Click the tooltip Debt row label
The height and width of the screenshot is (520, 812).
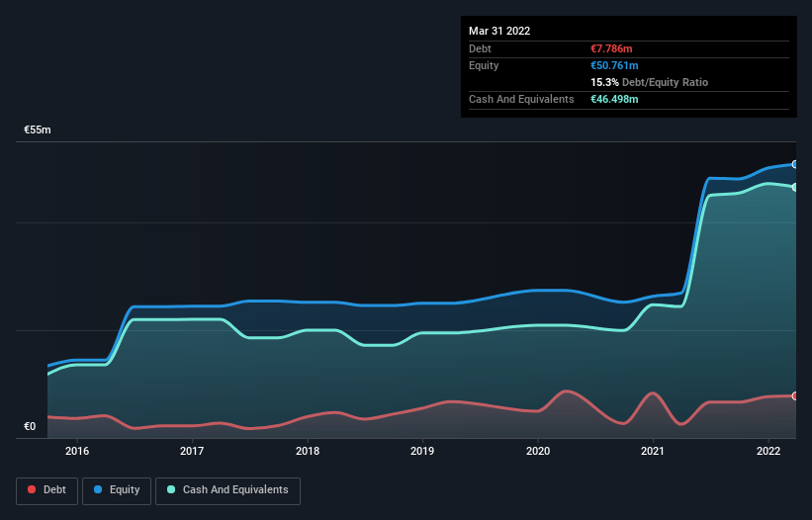pos(480,48)
